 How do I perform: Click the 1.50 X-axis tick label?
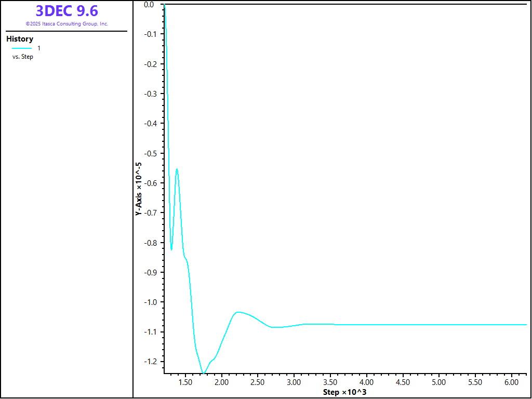[185, 382]
